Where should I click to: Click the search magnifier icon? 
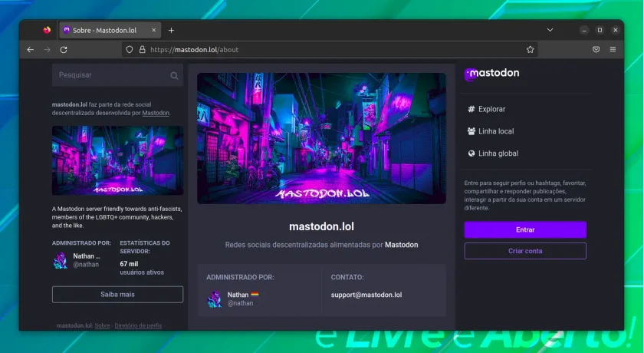(174, 76)
